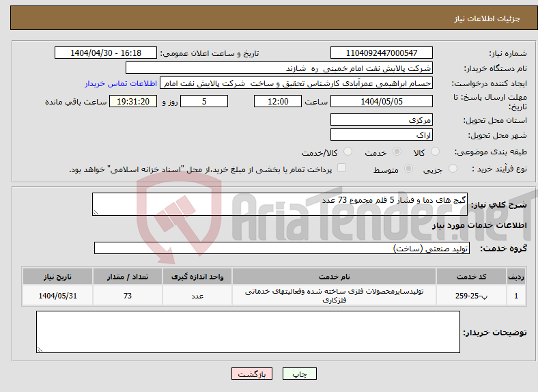Click the تاریخ نیاز column header

(x=57, y=277)
